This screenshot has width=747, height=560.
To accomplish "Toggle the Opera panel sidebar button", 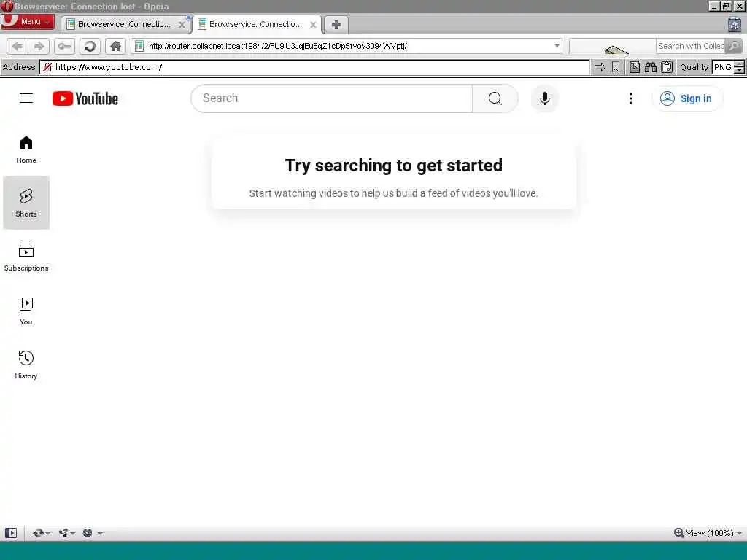I will 10,533.
